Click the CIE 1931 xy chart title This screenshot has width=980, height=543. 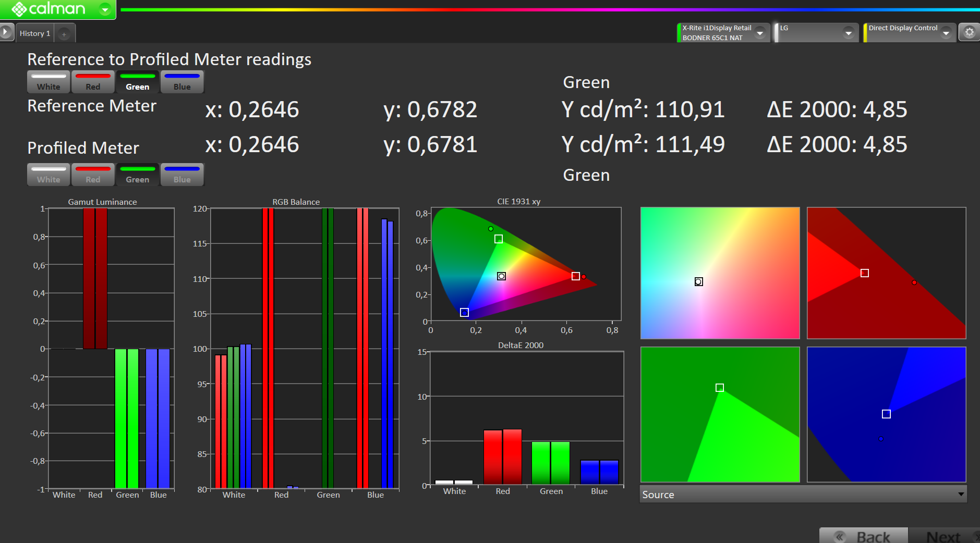coord(518,201)
